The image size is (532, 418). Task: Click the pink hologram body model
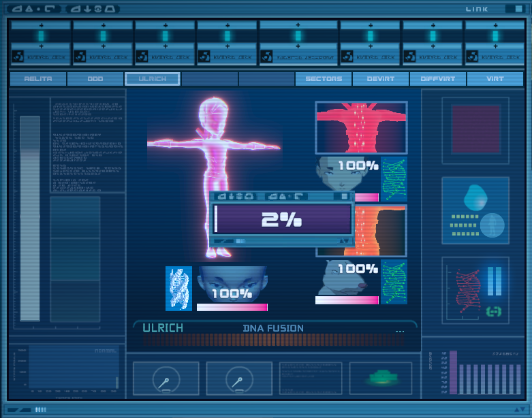pos(215,176)
